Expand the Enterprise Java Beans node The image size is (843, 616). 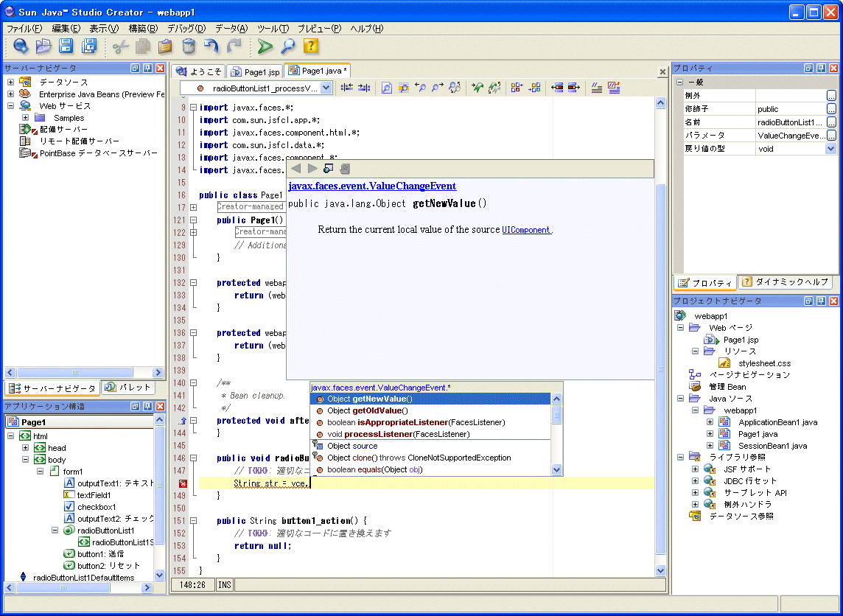[x=10, y=94]
